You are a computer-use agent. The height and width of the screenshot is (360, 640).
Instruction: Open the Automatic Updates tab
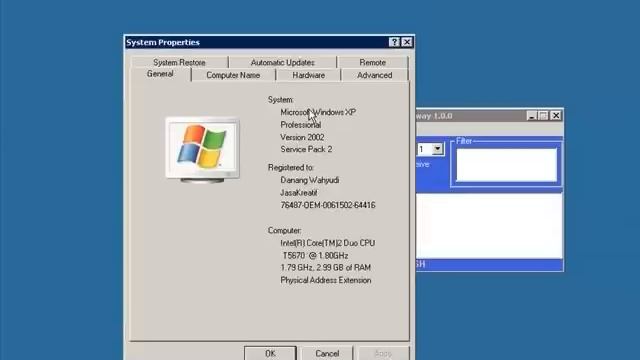282,62
